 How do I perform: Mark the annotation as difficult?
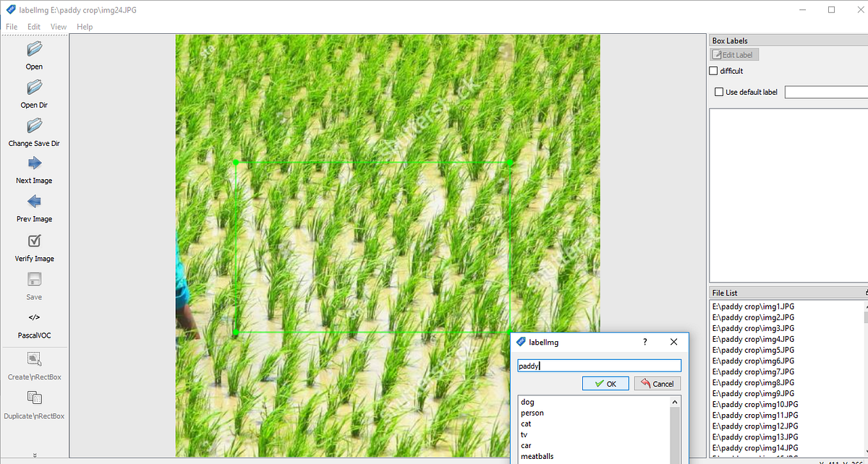coord(713,70)
